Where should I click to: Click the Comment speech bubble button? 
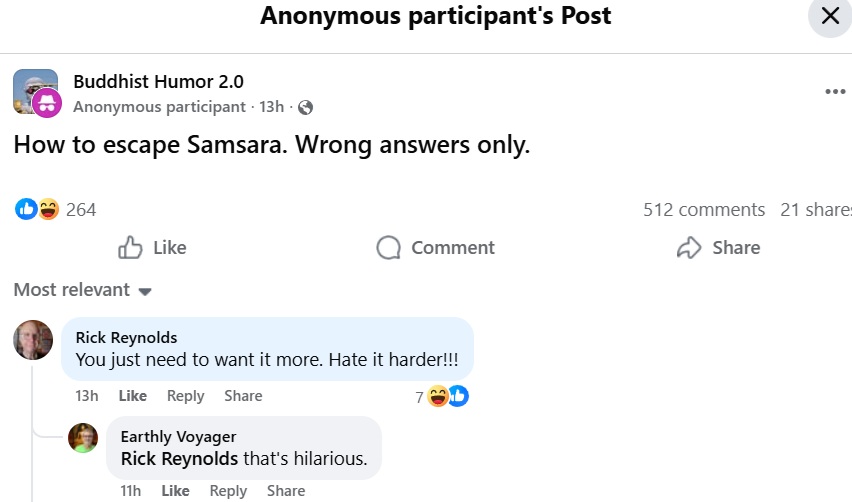pyautogui.click(x=436, y=248)
